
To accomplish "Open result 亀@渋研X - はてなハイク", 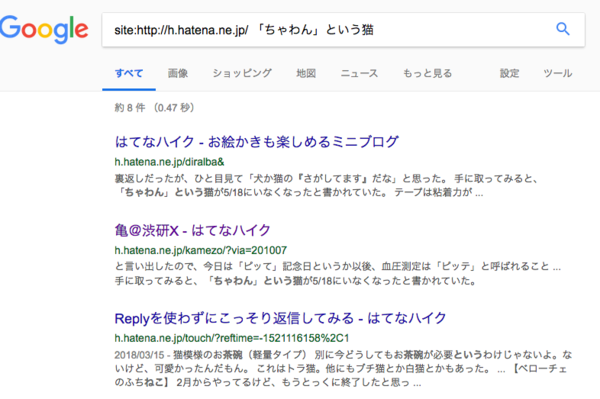I will pyautogui.click(x=192, y=230).
